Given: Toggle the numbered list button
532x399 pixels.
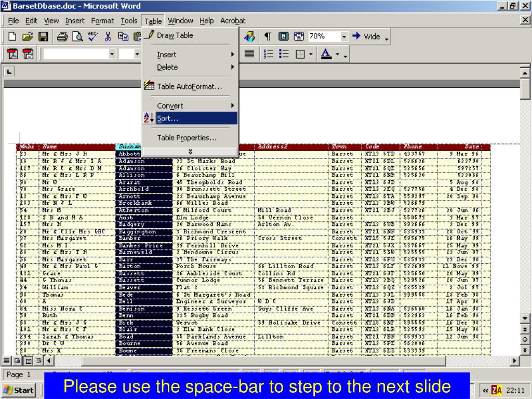Looking at the screenshot, I should click(269, 54).
